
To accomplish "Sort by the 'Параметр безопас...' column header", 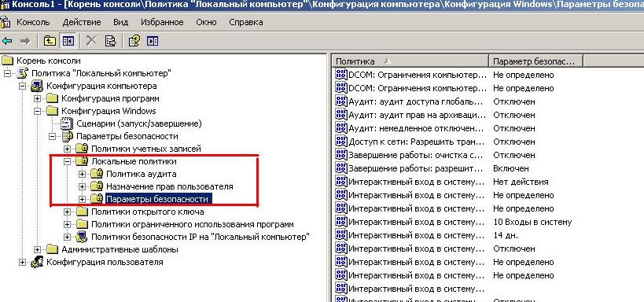I will [x=536, y=61].
